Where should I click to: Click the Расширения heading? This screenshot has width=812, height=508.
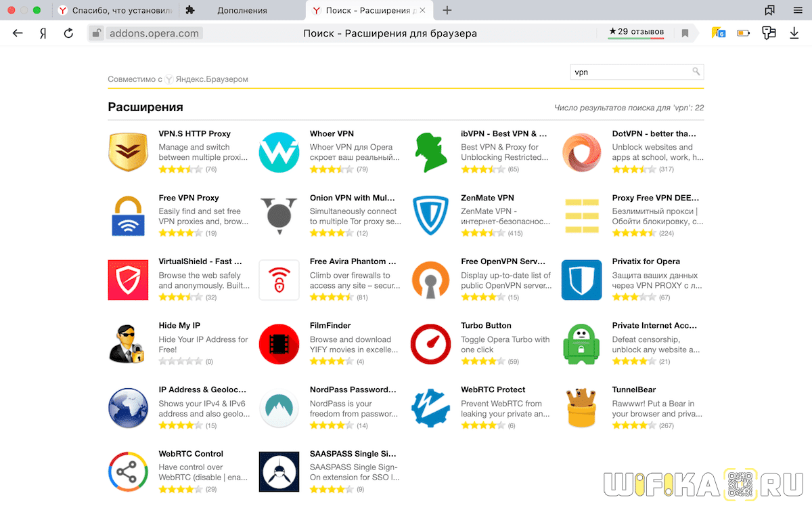145,107
